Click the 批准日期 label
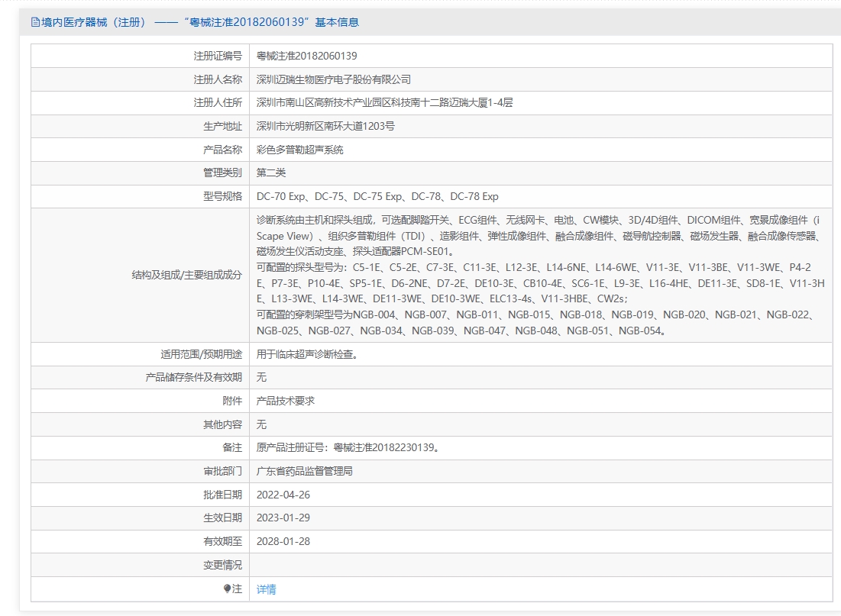The image size is (841, 616). [222, 495]
